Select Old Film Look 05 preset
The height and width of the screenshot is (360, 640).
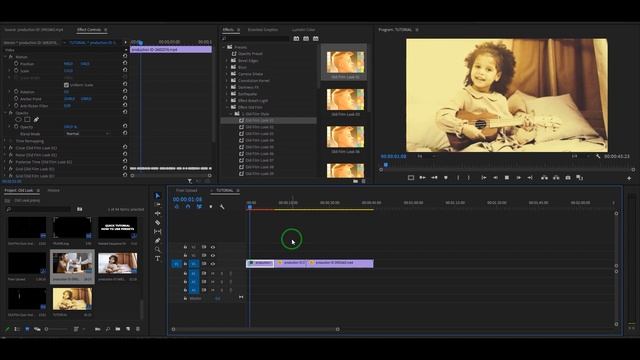260,147
